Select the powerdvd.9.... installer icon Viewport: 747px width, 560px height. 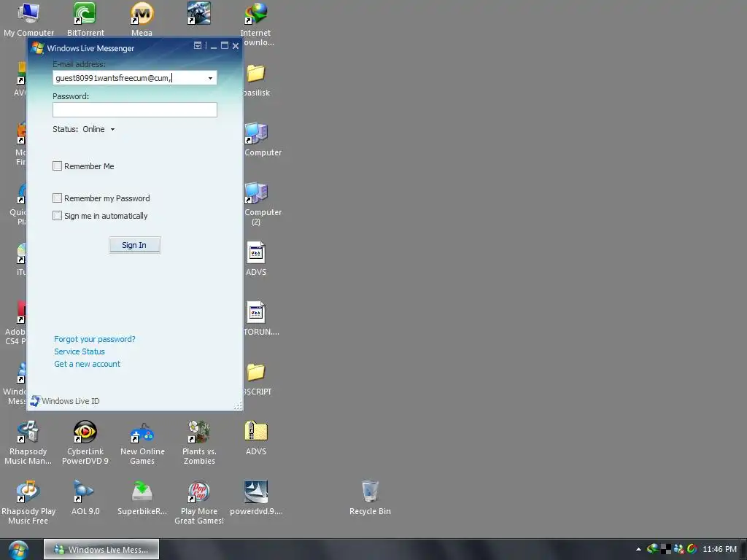pyautogui.click(x=256, y=498)
